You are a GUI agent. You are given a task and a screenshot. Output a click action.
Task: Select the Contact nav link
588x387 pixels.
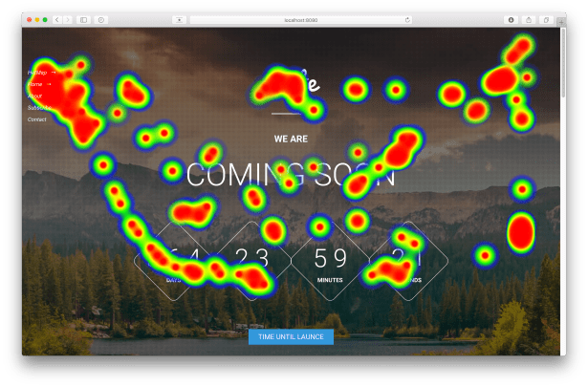point(37,119)
